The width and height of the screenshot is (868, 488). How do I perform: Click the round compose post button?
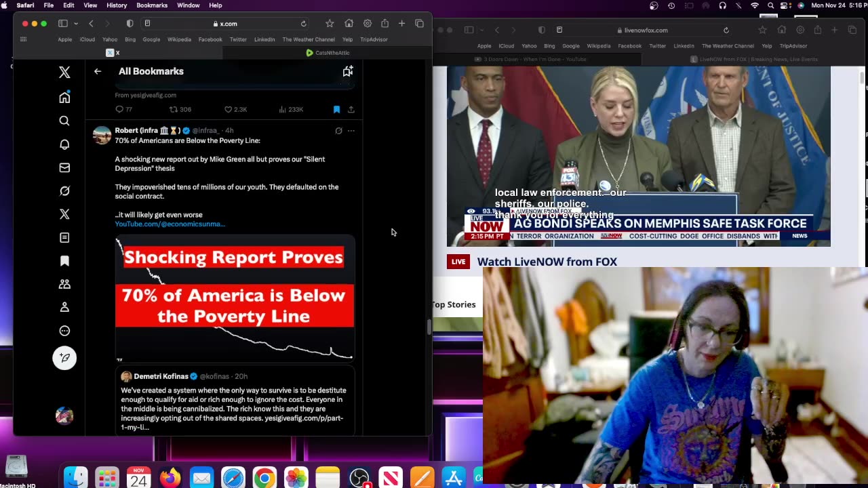64,358
